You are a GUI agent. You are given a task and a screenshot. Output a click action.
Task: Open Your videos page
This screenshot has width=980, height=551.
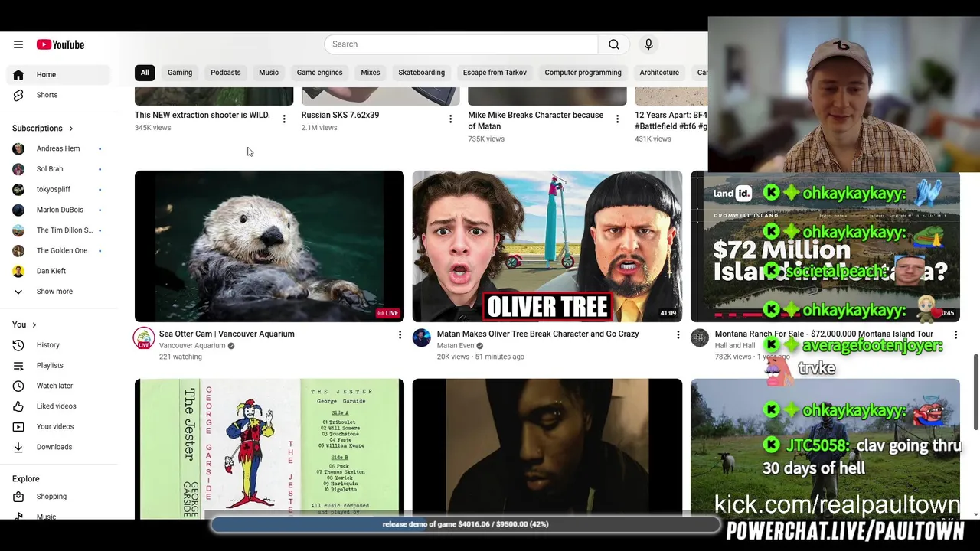coord(59,426)
